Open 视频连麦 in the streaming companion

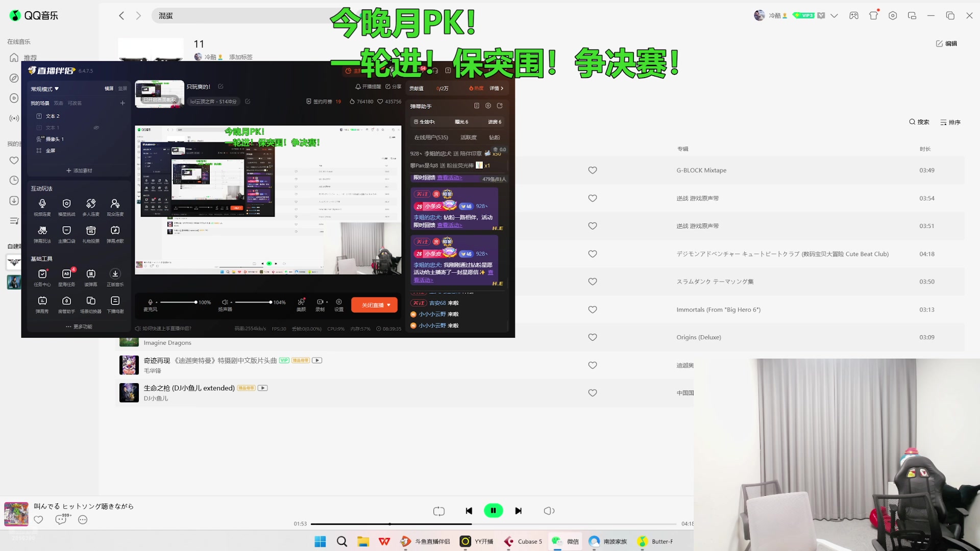tap(42, 207)
